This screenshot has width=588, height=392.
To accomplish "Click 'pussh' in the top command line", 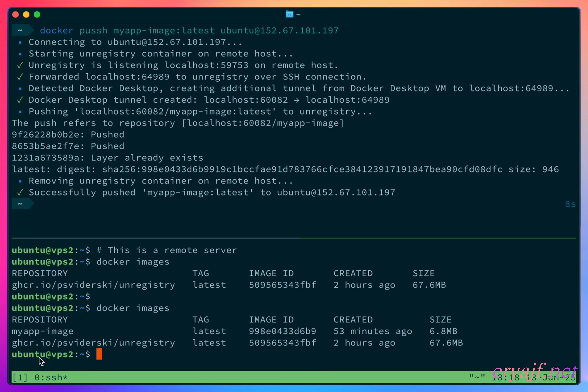I will [x=93, y=31].
